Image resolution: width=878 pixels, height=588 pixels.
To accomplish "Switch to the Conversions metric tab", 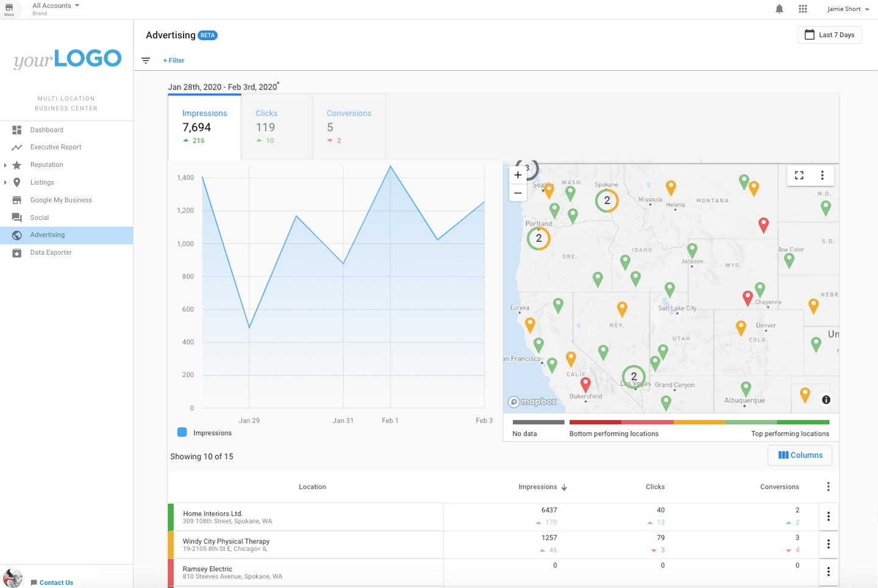I will pyautogui.click(x=349, y=126).
